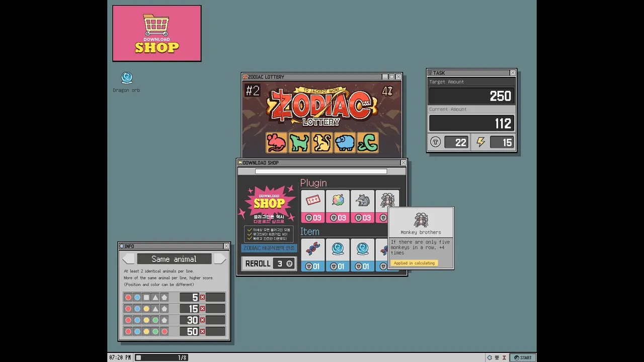
Task: Click the ZODIAC Lottery logo
Action: [322, 107]
